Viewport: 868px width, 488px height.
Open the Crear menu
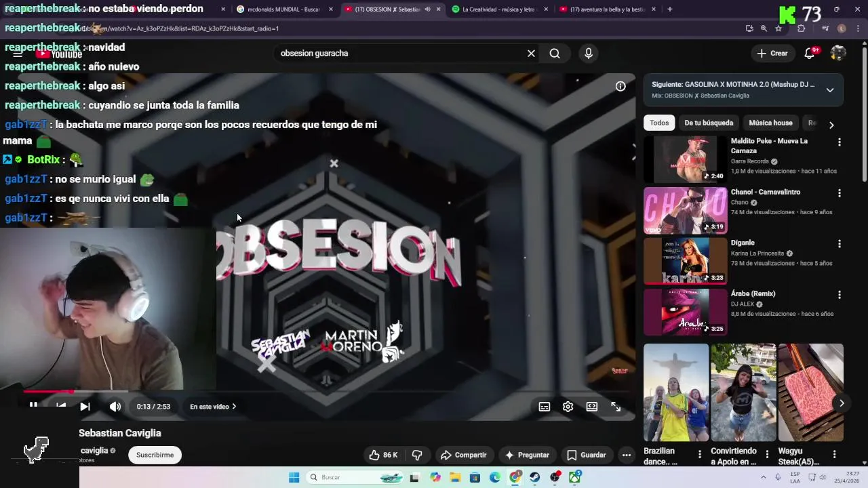pyautogui.click(x=772, y=54)
